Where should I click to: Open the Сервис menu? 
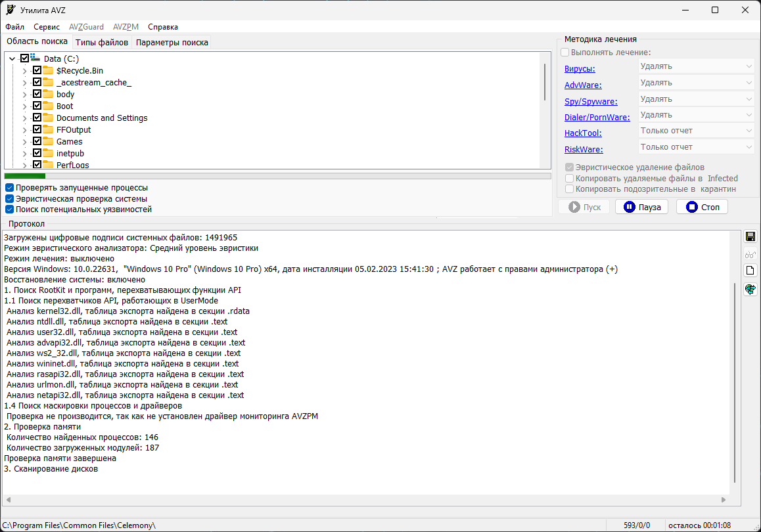[47, 27]
